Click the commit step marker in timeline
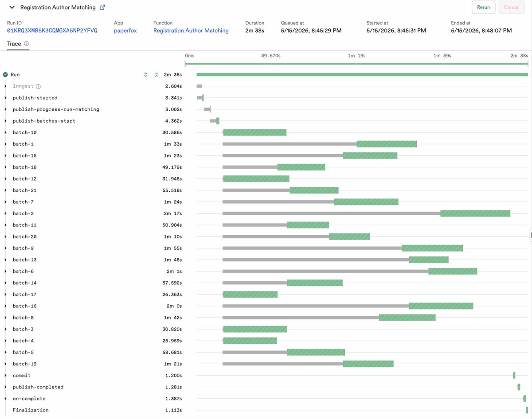The image size is (532, 419). (514, 376)
